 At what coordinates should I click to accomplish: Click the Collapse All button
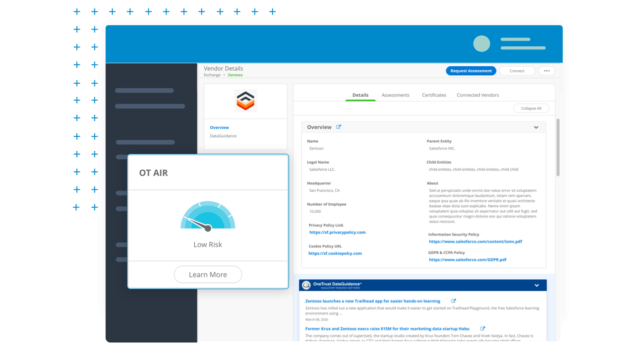pos(531,108)
